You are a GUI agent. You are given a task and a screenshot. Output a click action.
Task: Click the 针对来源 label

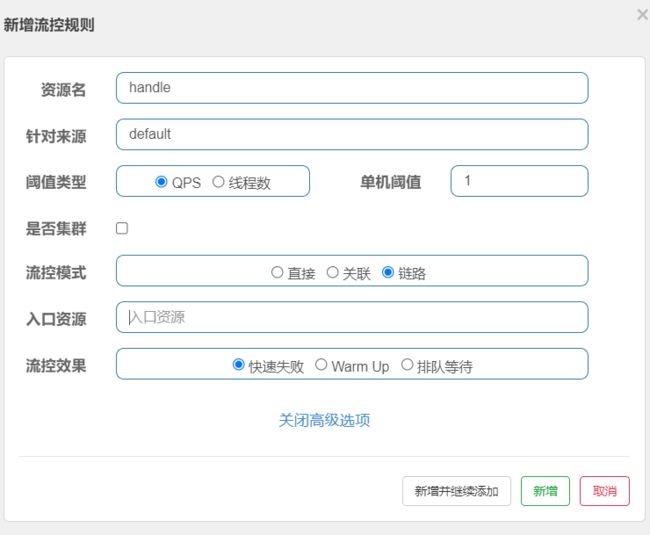point(56,136)
